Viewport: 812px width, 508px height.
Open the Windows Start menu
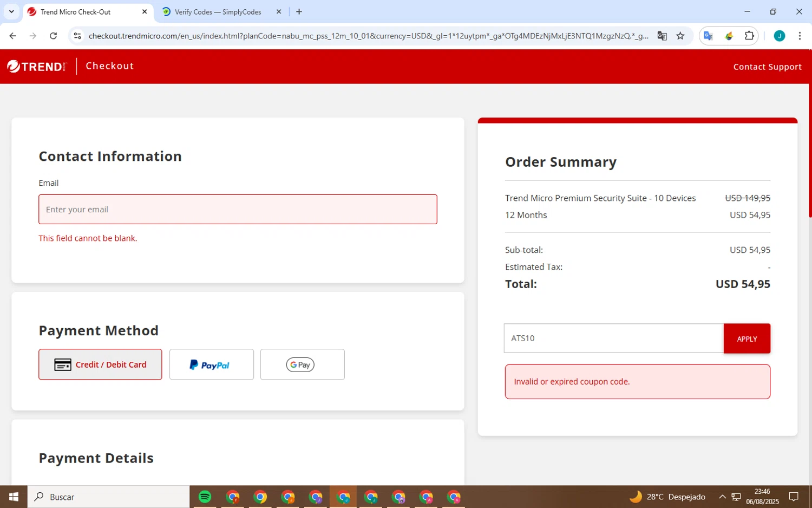pyautogui.click(x=14, y=497)
